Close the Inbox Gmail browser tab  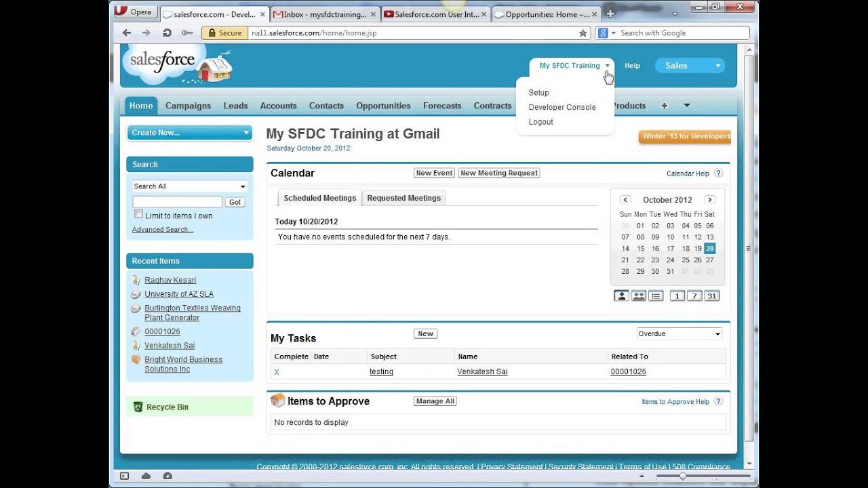point(374,14)
